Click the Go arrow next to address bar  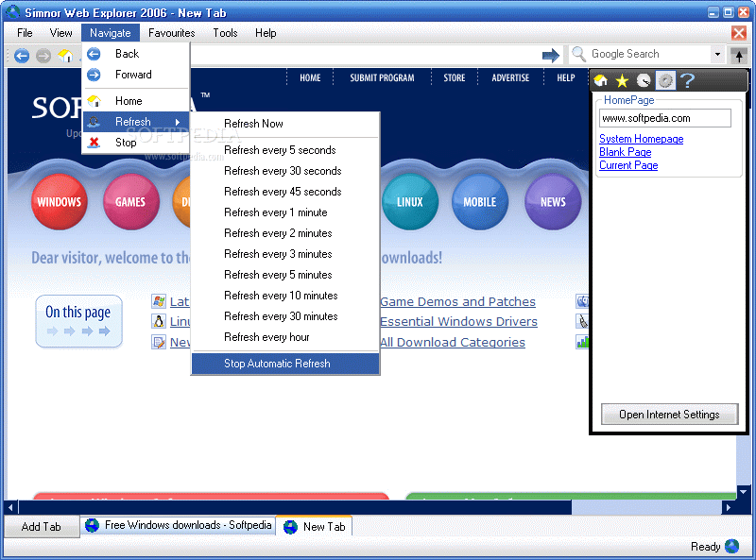(551, 55)
